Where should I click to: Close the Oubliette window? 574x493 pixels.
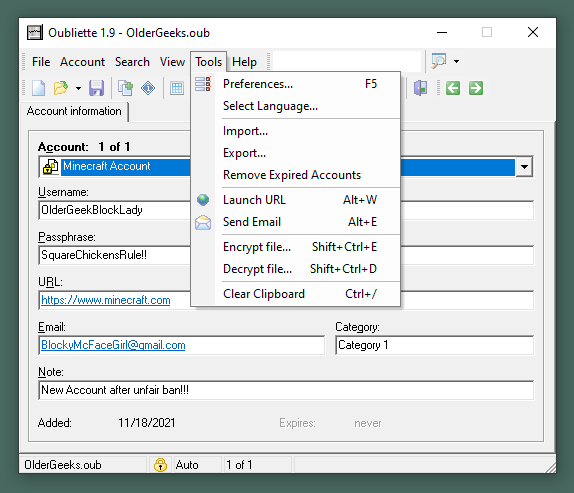coord(533,32)
